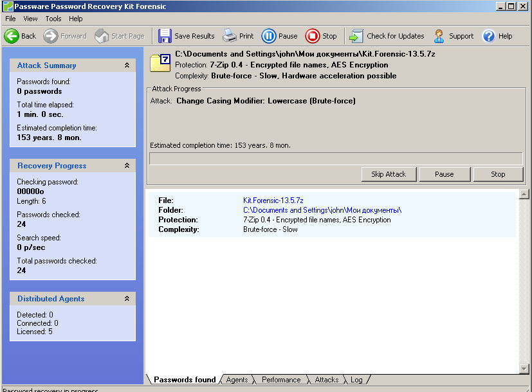Collapse the Attack Summary panel
The height and width of the screenshot is (392, 532).
127,65
